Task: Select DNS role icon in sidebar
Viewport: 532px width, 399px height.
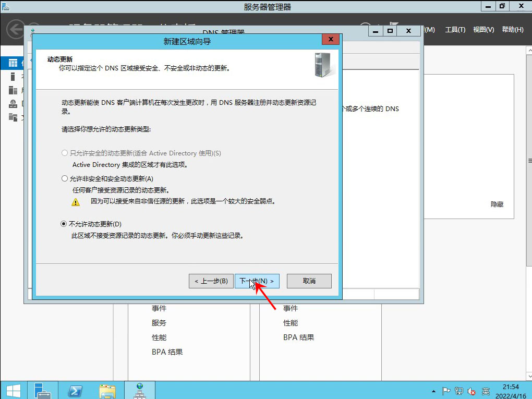Action: click(x=13, y=104)
